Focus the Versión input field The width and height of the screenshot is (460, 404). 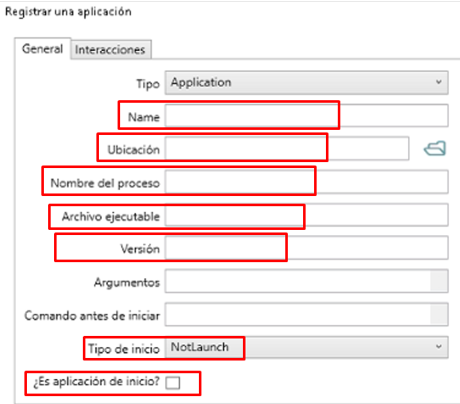tap(306, 248)
